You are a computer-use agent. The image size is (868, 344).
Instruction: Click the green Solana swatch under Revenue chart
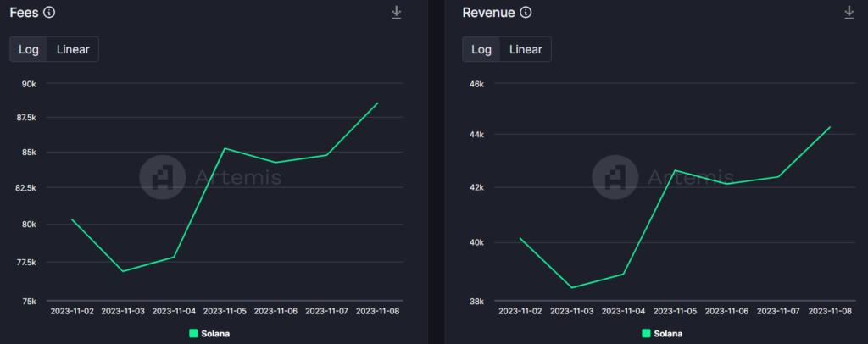tap(646, 333)
